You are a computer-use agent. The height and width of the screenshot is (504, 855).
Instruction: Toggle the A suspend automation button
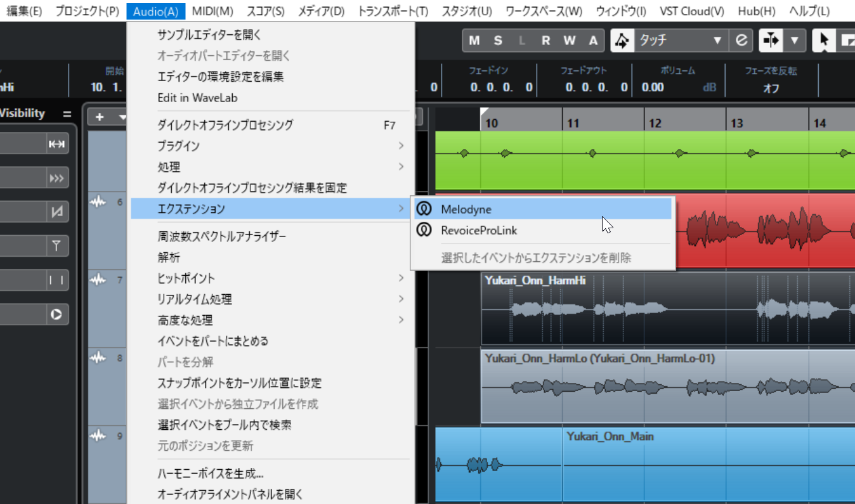(x=593, y=41)
